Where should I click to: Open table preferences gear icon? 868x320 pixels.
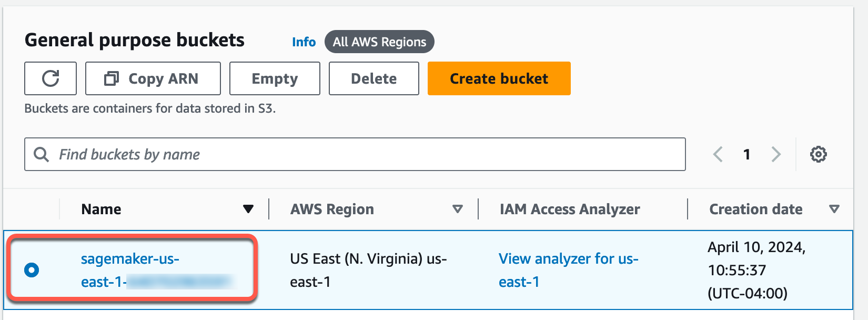[818, 154]
